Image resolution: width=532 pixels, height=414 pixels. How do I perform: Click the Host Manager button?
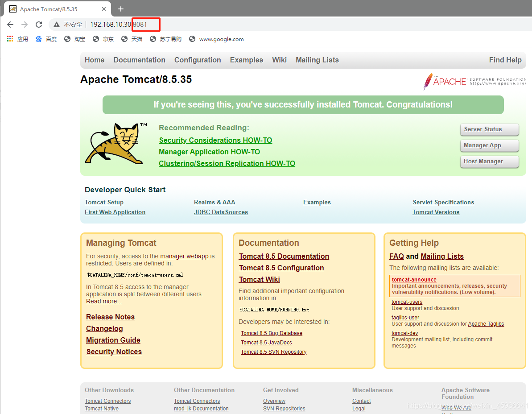click(x=489, y=161)
